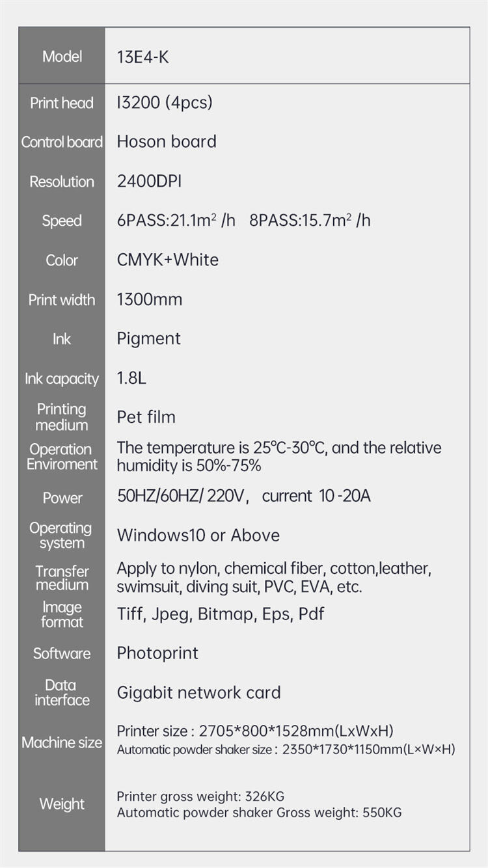Viewport: 488px width, 868px height.
Task: Click the Automatic powder shaker size line
Action: coord(286,750)
